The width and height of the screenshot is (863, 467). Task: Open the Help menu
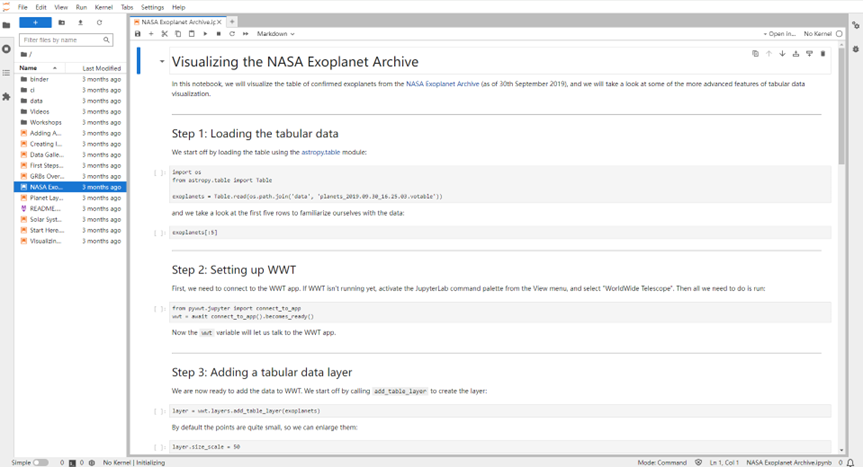178,7
